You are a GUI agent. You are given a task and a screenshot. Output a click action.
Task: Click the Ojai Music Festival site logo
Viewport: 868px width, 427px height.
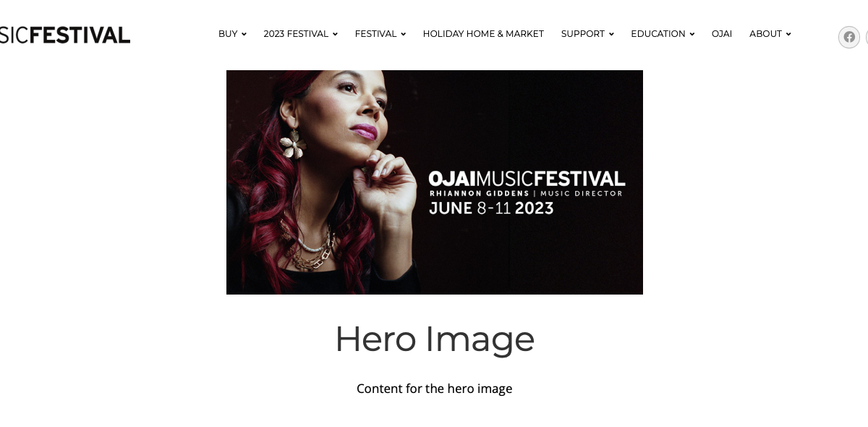click(x=65, y=35)
